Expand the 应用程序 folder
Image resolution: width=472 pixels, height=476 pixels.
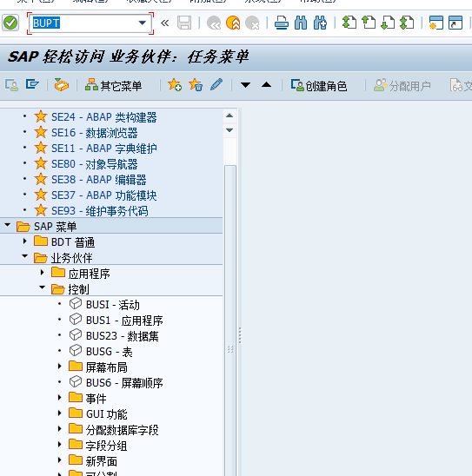coord(43,273)
